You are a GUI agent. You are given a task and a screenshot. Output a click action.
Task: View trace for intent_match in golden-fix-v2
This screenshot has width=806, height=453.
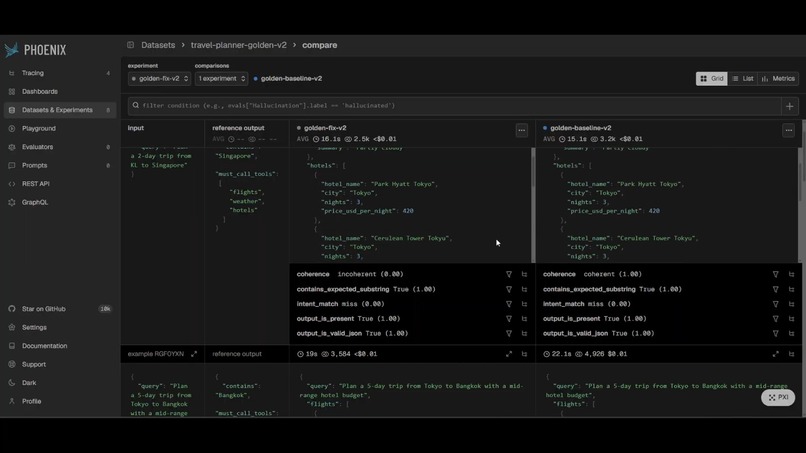(x=524, y=304)
